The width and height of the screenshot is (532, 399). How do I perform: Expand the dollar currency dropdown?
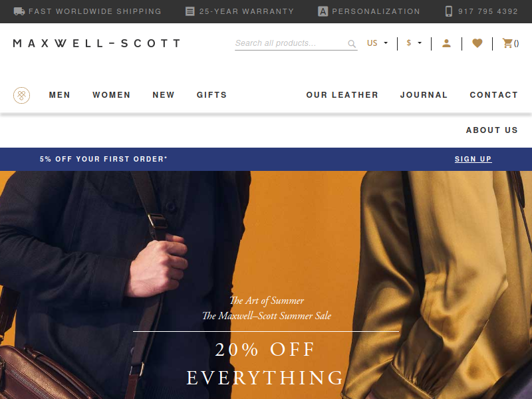(414, 43)
